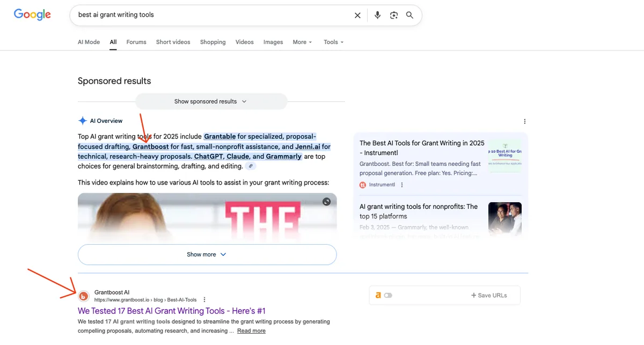Click the AI Overview sparkle icon

coord(83,121)
